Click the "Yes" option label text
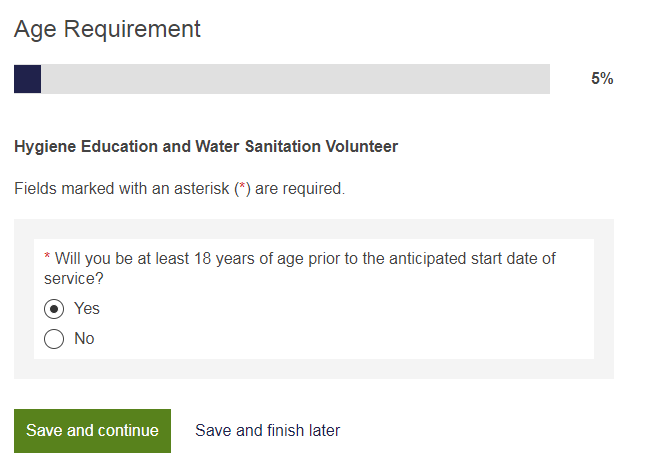 (x=87, y=309)
